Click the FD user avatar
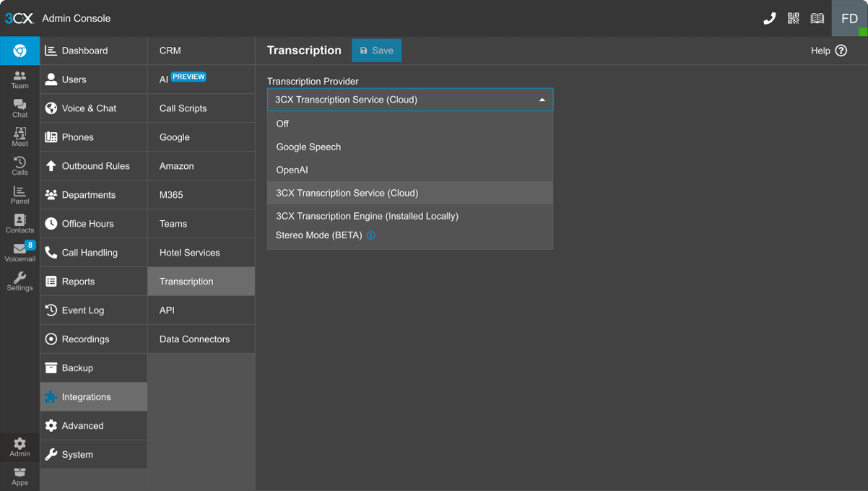The width and height of the screenshot is (868, 491). pos(849,19)
